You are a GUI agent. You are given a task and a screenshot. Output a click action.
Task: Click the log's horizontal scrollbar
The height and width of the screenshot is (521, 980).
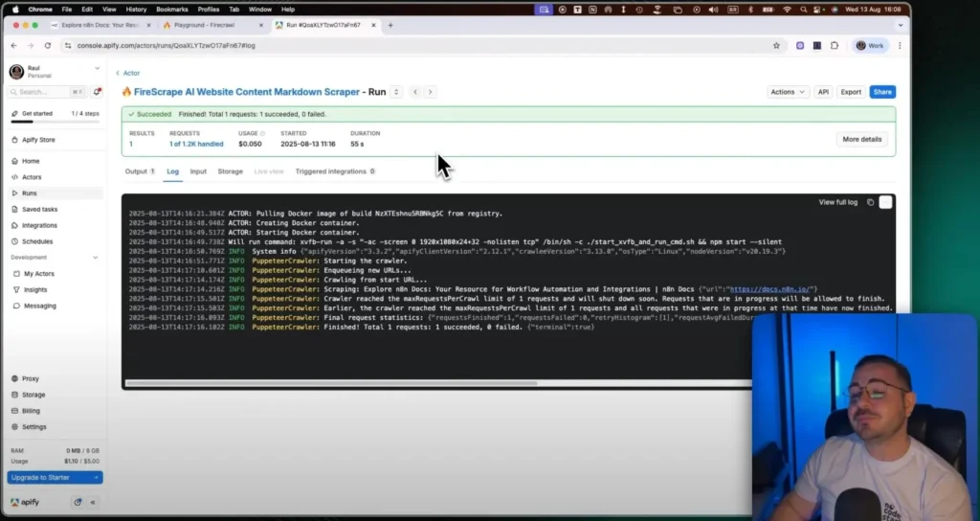click(331, 383)
